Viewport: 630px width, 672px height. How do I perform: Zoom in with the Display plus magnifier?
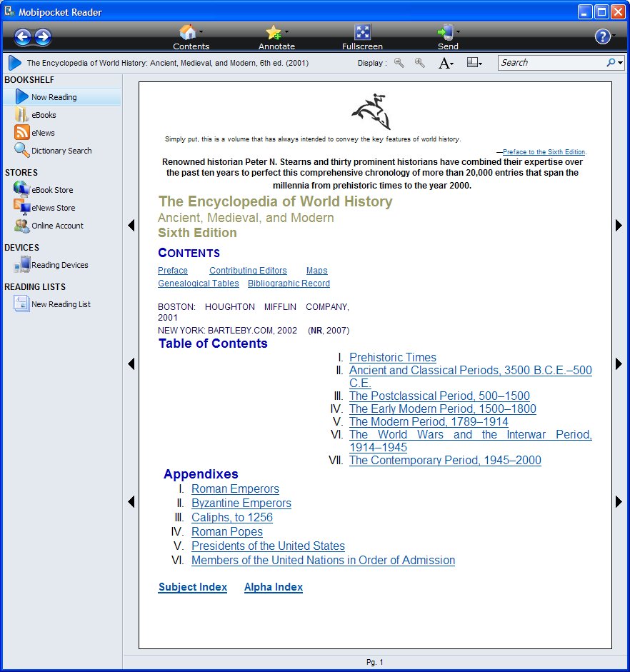(420, 63)
